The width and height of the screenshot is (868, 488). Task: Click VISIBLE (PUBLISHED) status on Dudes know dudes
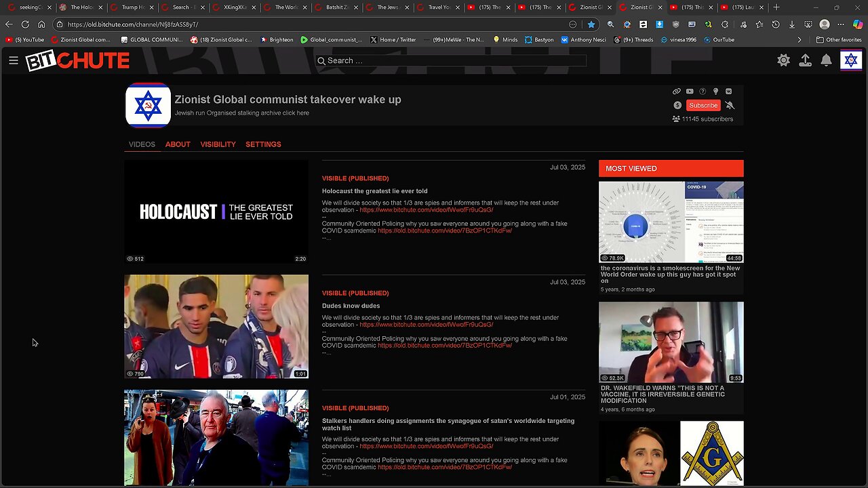[x=355, y=293]
